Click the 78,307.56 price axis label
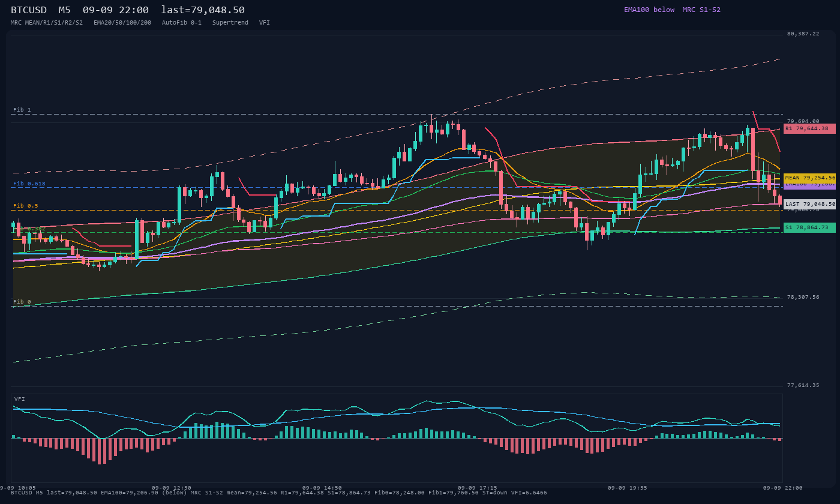Image resolution: width=840 pixels, height=504 pixels. 803,297
